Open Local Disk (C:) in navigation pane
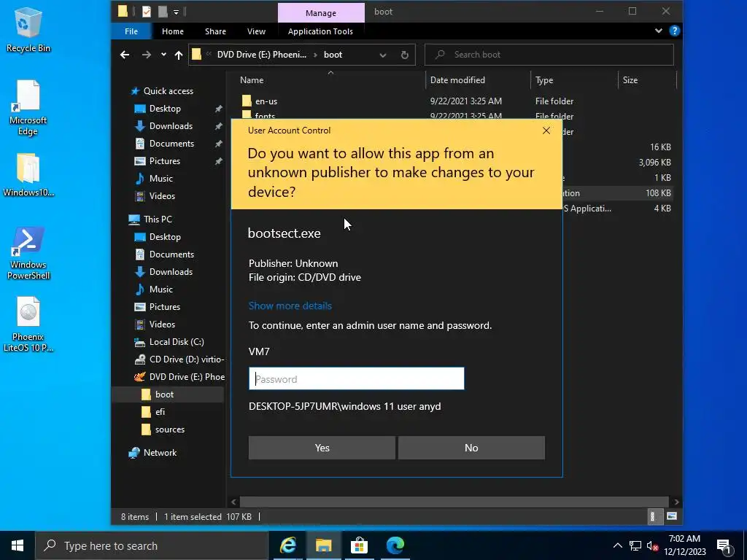This screenshot has height=560, width=747. 177,342
